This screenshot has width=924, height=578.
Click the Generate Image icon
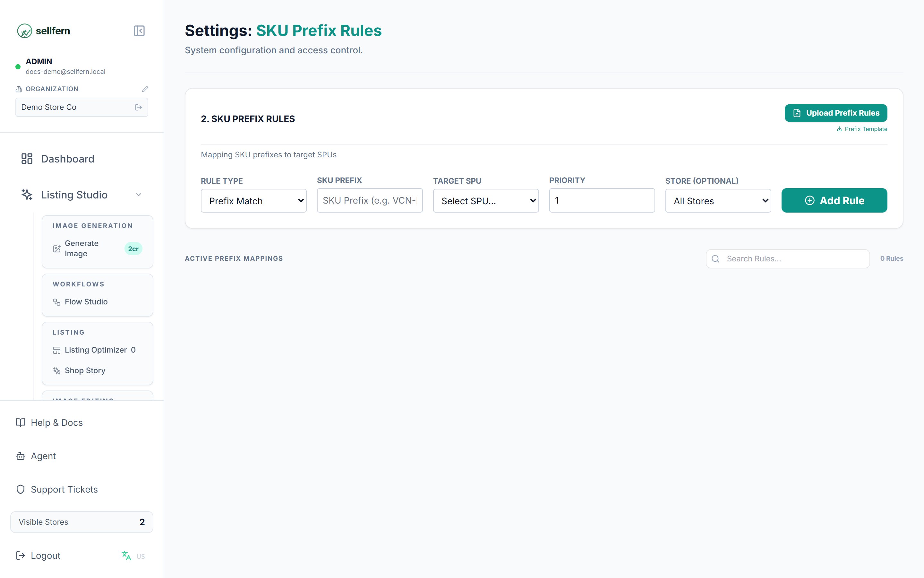coord(57,249)
